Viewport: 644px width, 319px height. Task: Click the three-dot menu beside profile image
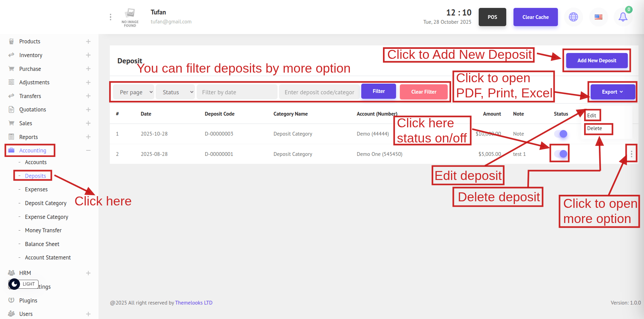[x=110, y=17]
